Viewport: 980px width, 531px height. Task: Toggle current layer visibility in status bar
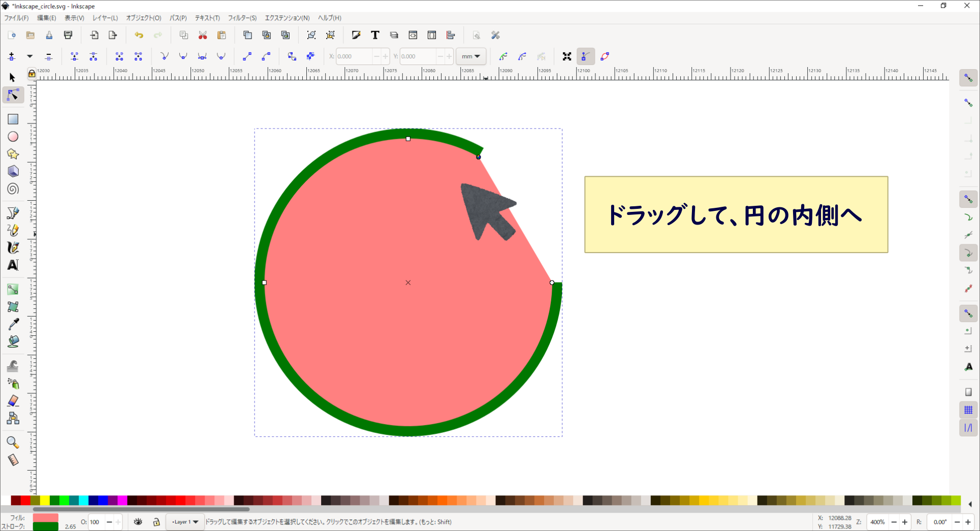point(138,522)
